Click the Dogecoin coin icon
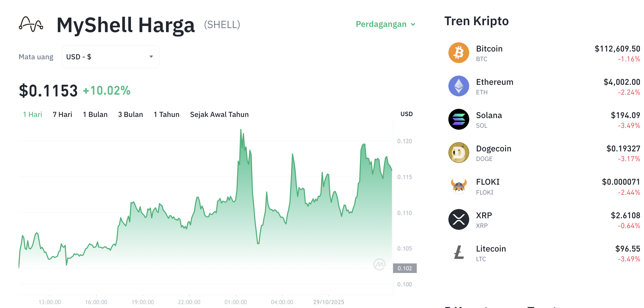The height and width of the screenshot is (308, 644). pyautogui.click(x=459, y=153)
